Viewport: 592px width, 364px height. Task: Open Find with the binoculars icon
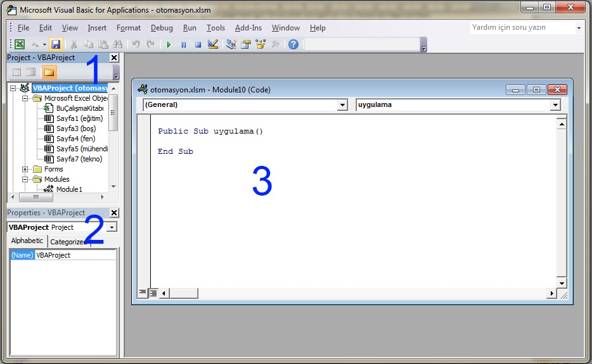tap(118, 44)
